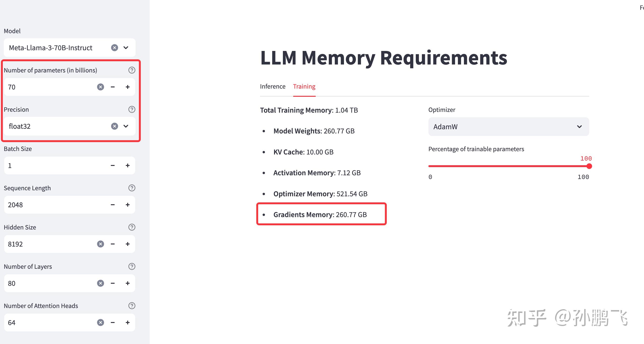Screen dimensions: 644x344
Task: Clear the Model selection with X icon
Action: click(x=115, y=48)
